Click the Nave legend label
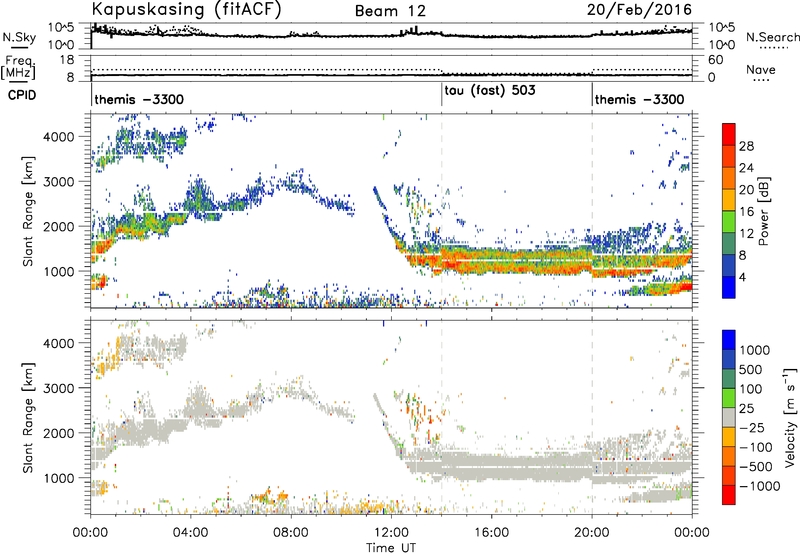800x554 pixels. (760, 69)
